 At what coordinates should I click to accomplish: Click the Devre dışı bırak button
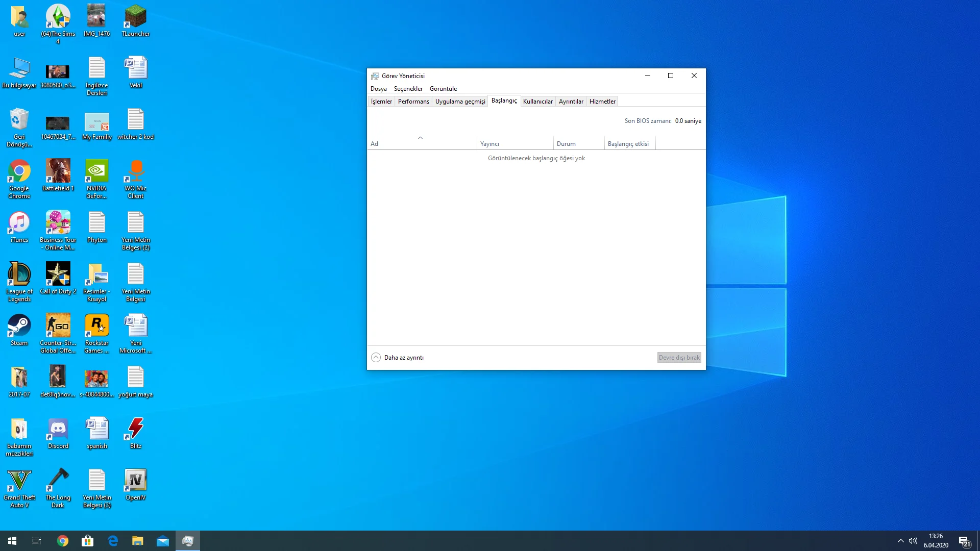tap(679, 358)
